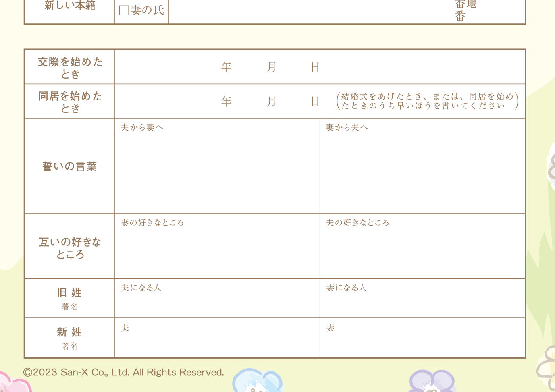Click the 旧姓 署名 row header
This screenshot has width=555, height=392.
click(x=70, y=298)
